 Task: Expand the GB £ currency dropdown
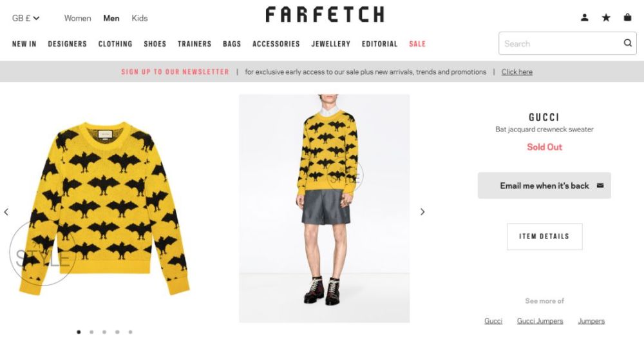coord(26,18)
